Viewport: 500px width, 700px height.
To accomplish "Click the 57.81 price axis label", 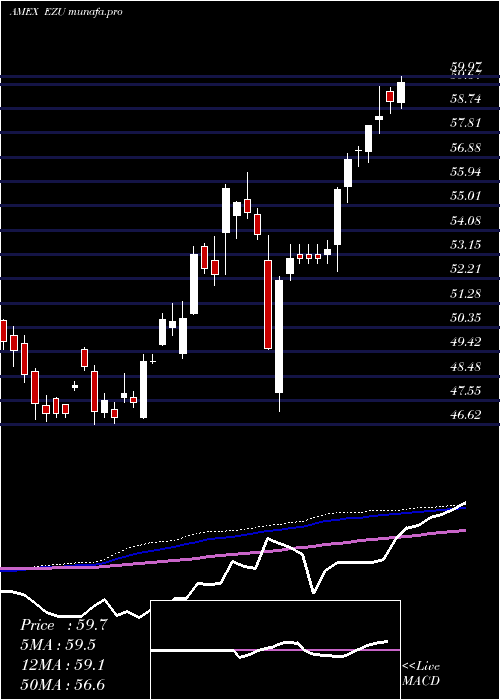I will pyautogui.click(x=466, y=123).
